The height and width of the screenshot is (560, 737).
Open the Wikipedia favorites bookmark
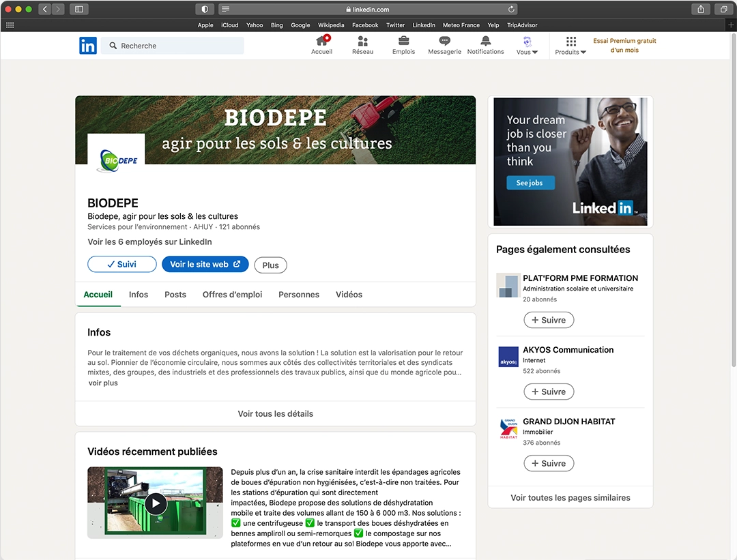click(331, 25)
